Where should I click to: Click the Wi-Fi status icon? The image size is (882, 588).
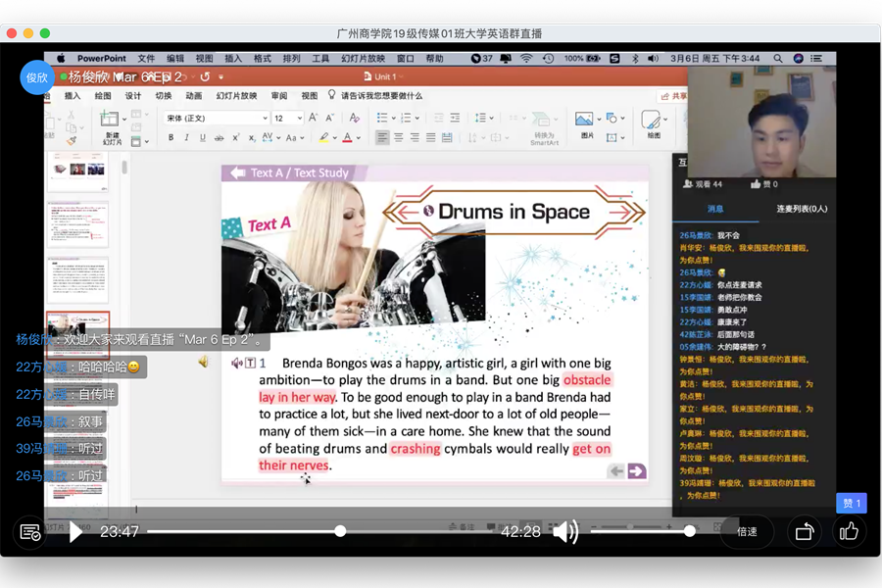526,59
